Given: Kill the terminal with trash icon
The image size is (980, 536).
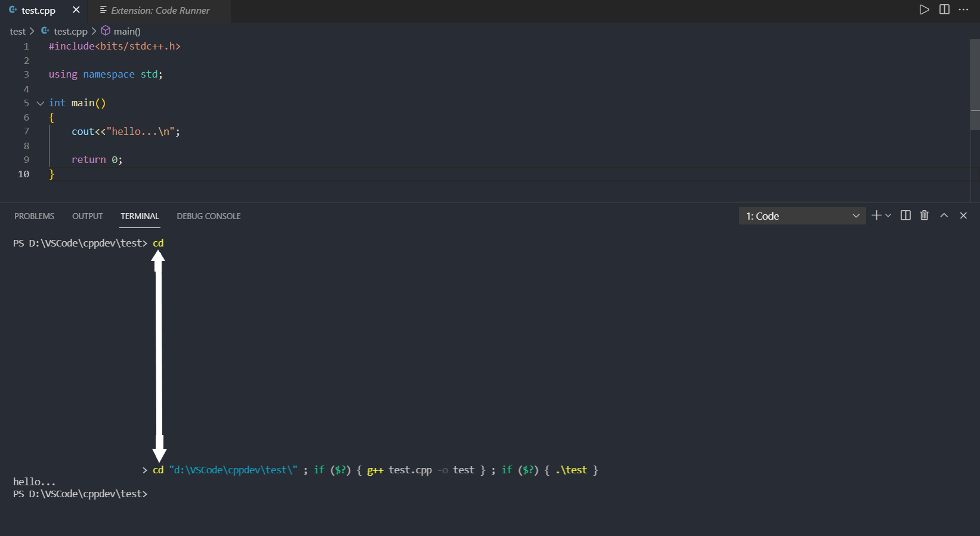Looking at the screenshot, I should pos(925,215).
